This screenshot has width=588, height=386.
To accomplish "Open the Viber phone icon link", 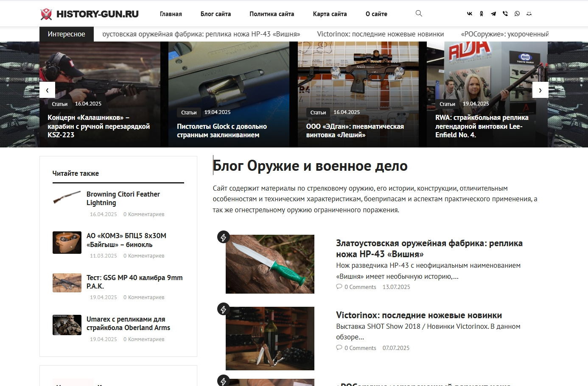I will point(505,14).
